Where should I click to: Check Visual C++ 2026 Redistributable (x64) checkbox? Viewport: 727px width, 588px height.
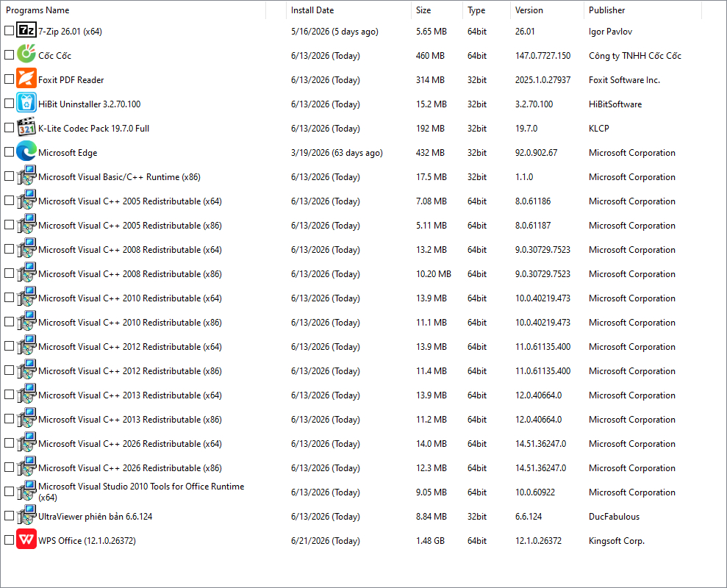coord(10,443)
